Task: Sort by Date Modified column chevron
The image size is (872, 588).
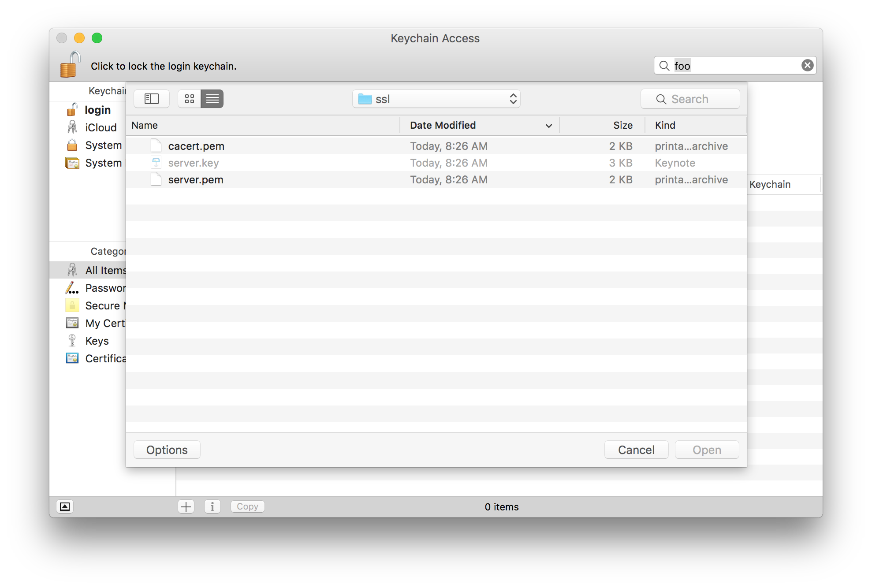Action: (548, 126)
